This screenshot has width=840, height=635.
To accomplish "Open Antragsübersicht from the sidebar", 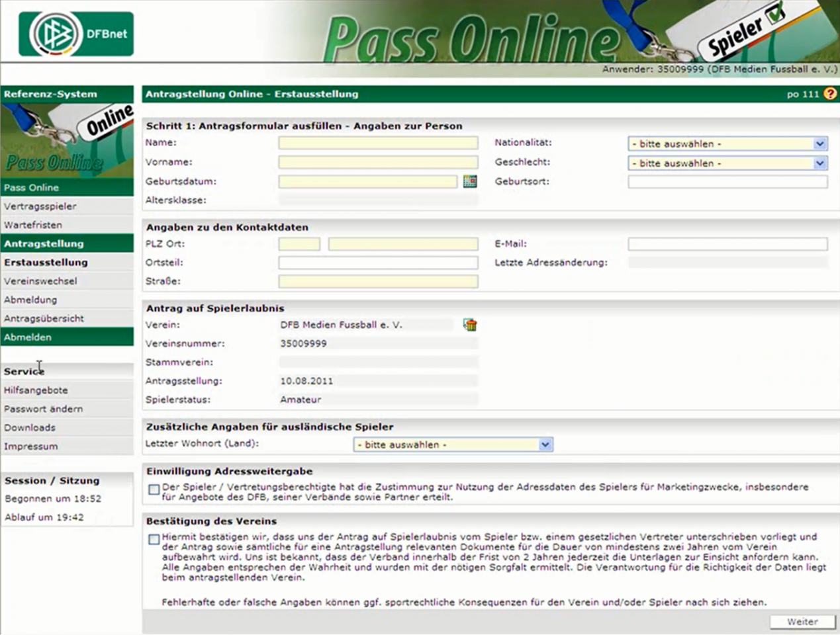I will (x=67, y=318).
